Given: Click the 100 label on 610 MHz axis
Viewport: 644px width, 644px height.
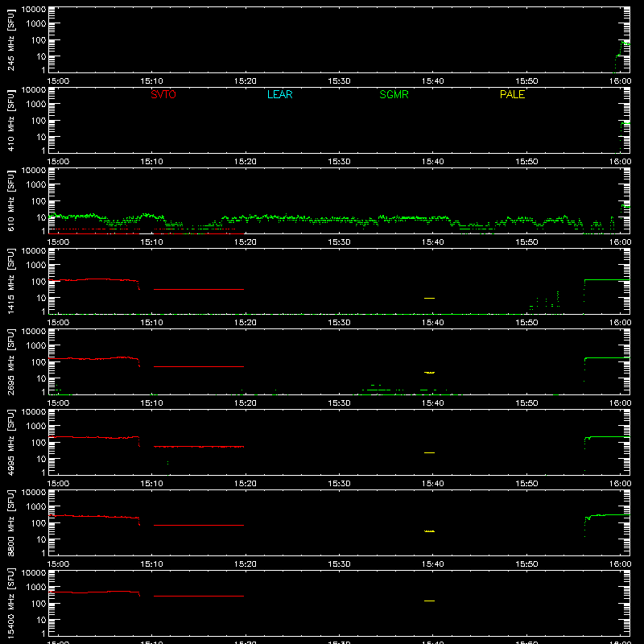Looking at the screenshot, I should 39,201.
